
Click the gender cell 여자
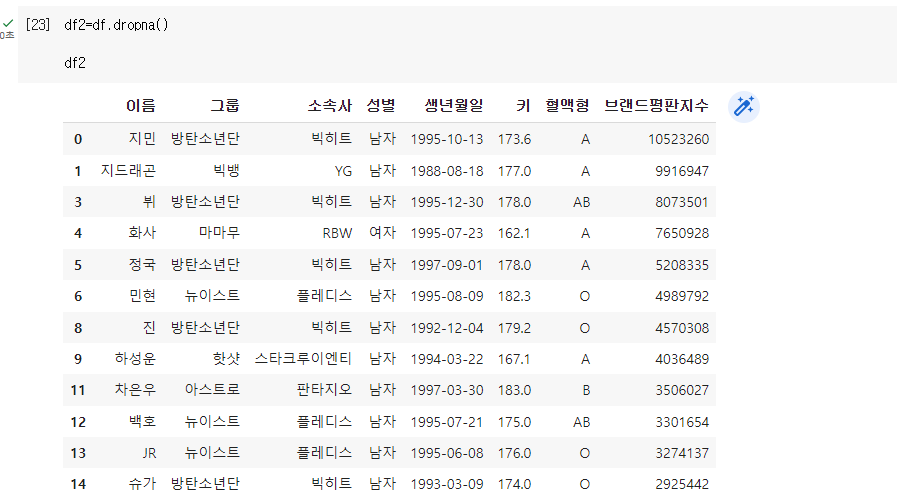click(x=382, y=233)
